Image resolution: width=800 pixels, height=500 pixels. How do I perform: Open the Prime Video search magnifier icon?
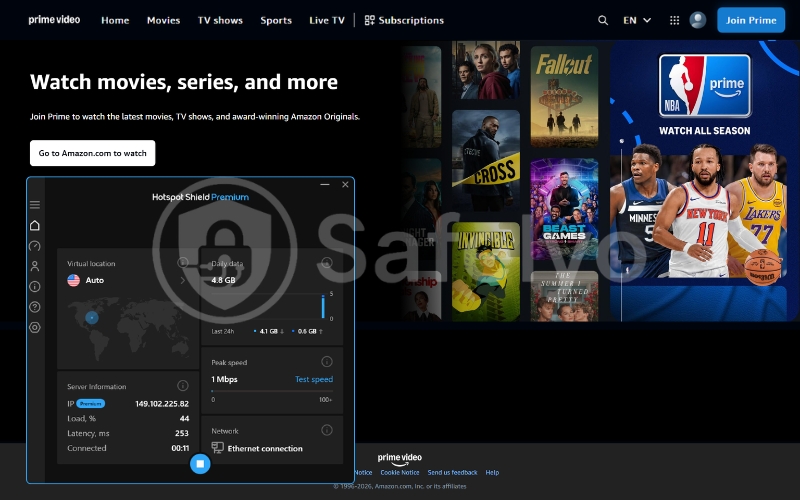[x=603, y=20]
